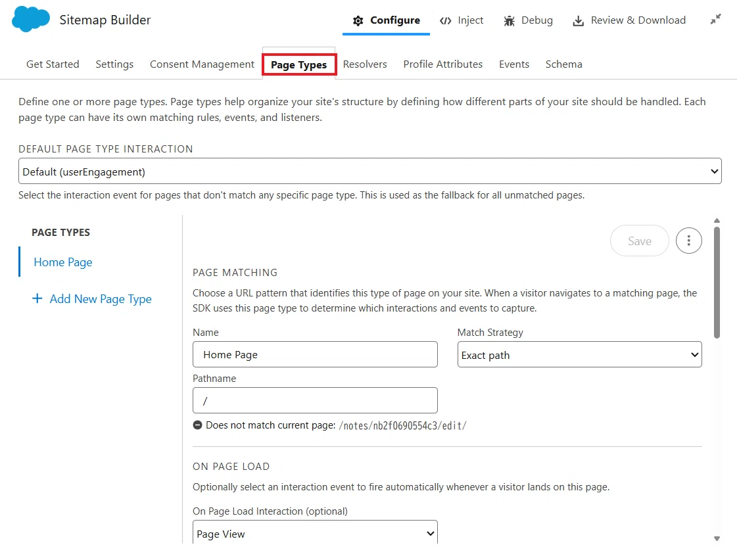Click the current page path /notes/nb2f0690554c3/edit/

pos(402,426)
